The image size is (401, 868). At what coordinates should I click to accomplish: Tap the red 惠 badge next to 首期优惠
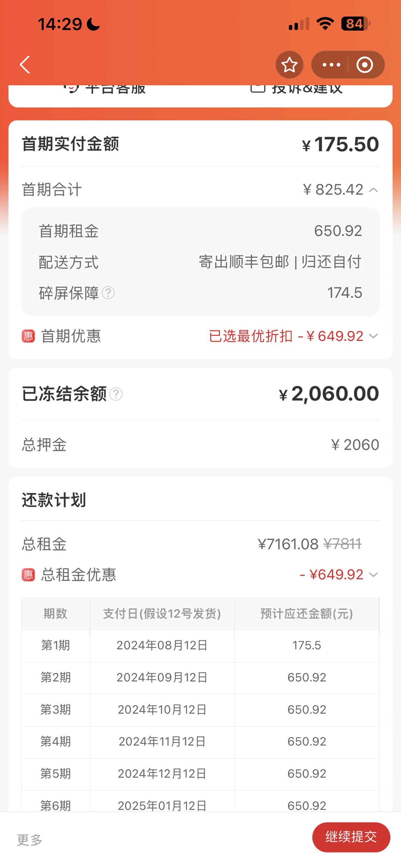pos(28,336)
